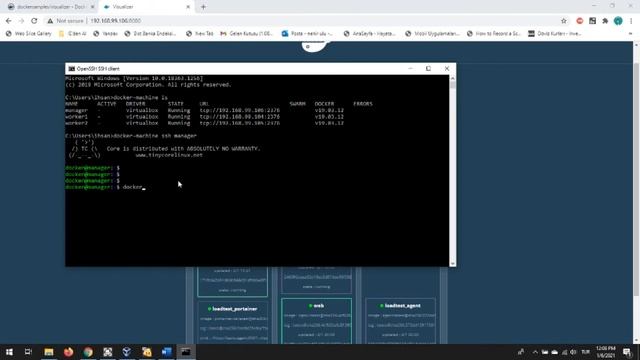Switch to the terminal taskbar icon
The height and width of the screenshot is (360, 640).
point(186,352)
